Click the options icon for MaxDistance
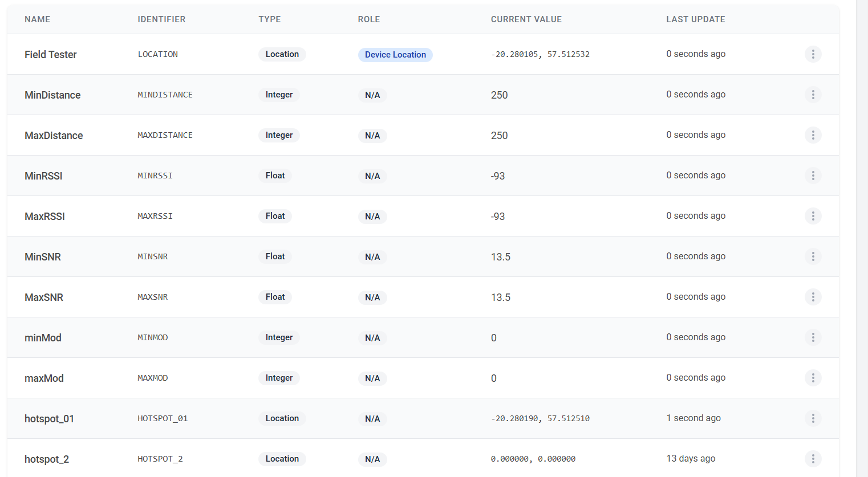This screenshot has width=868, height=477. tap(813, 135)
